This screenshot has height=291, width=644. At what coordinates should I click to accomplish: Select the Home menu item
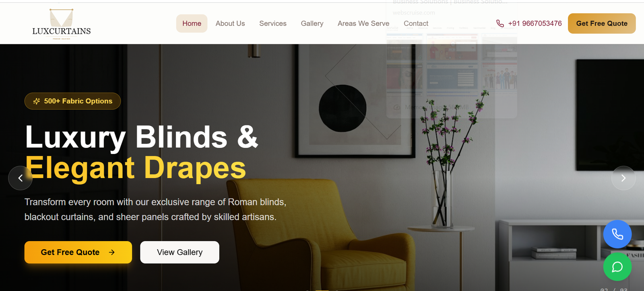(192, 24)
